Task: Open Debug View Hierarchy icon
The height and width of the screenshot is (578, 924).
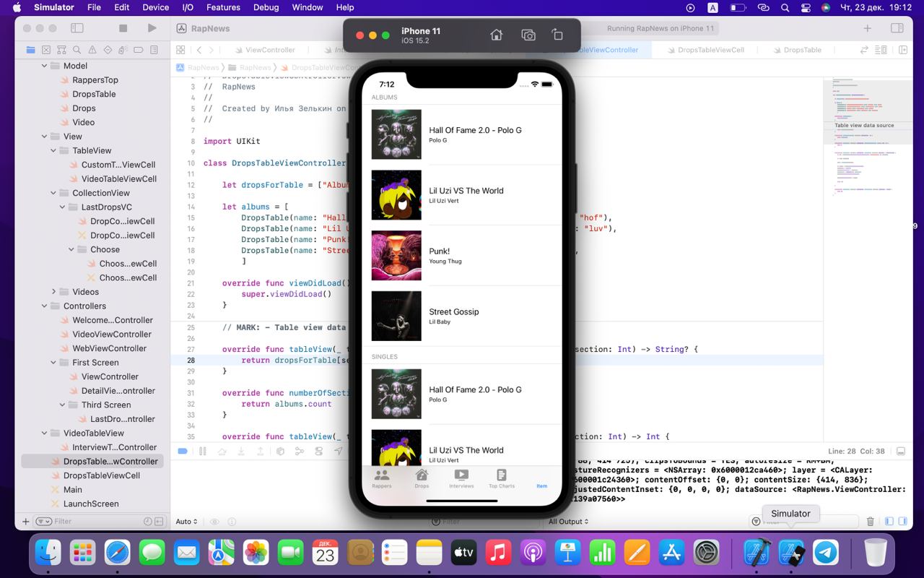Action: (280, 451)
